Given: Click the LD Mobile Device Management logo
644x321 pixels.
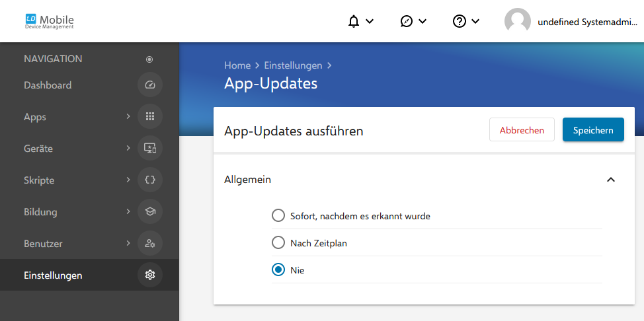Looking at the screenshot, I should click(50, 21).
